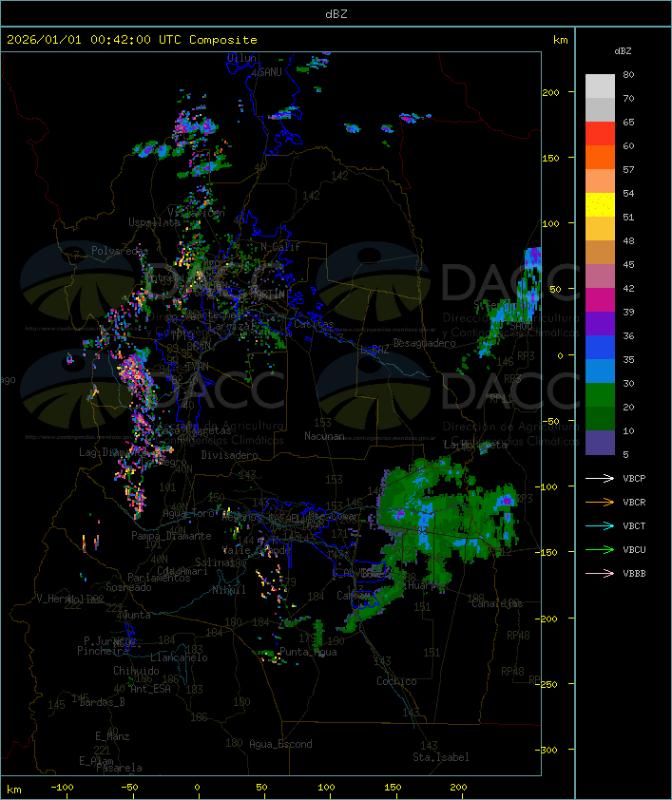Select the tan 45-48 dBZ swatch
This screenshot has width=672, height=800.
600,252
